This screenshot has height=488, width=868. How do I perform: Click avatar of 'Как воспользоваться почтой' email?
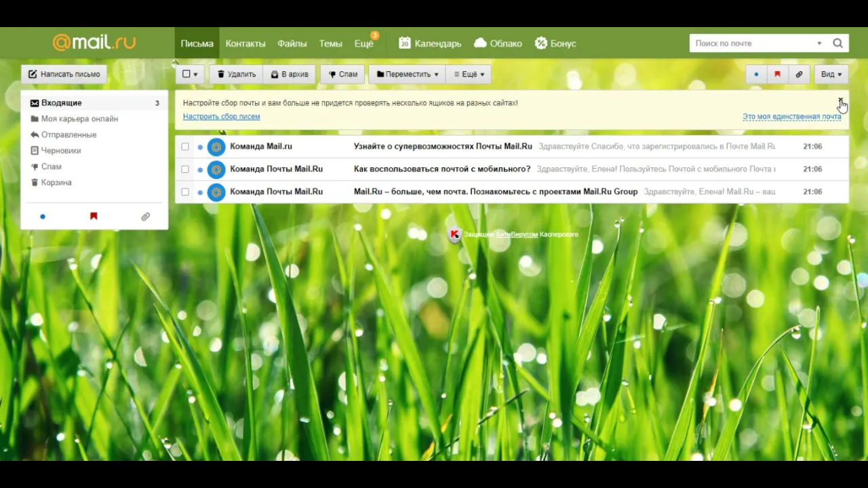pos(216,169)
